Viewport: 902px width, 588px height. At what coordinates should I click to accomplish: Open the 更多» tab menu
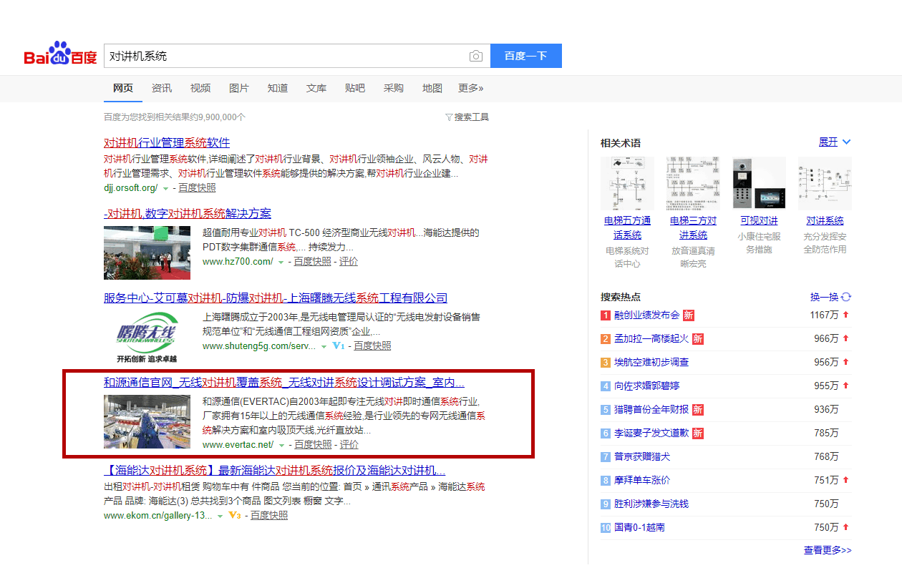pos(470,88)
